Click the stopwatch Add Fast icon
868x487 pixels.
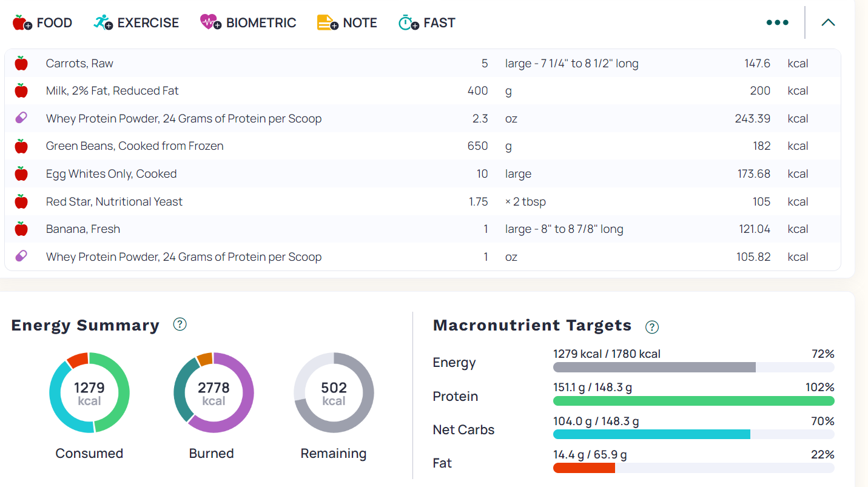(x=408, y=23)
